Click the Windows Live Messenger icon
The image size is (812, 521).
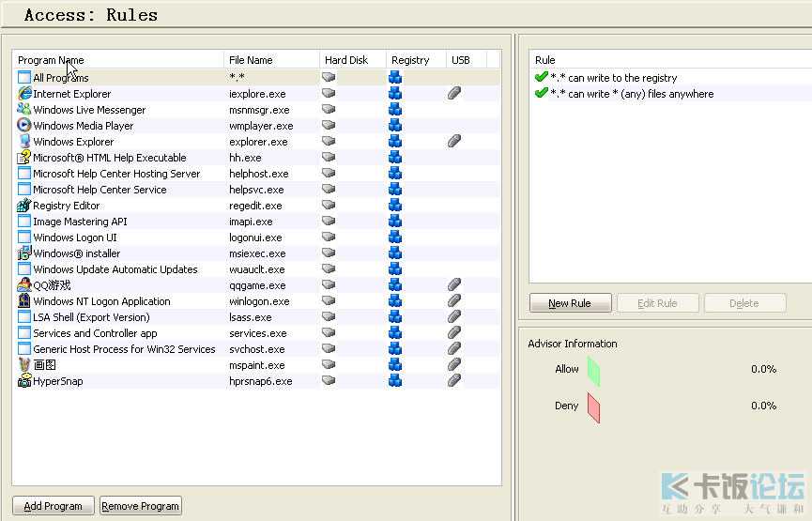coord(24,110)
